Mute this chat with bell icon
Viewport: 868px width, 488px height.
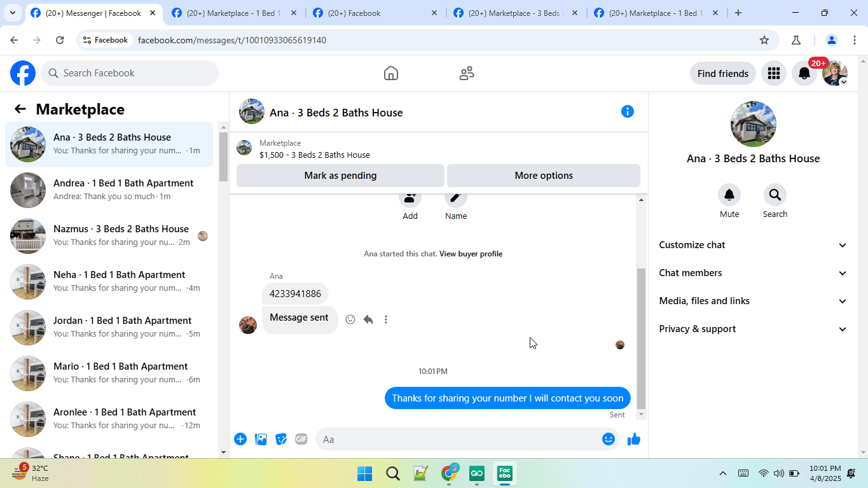click(x=729, y=195)
